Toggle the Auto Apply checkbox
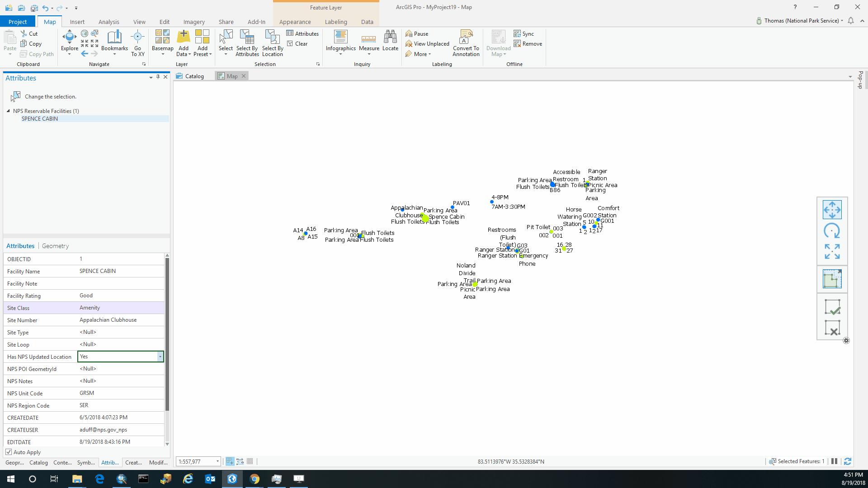 click(x=9, y=452)
